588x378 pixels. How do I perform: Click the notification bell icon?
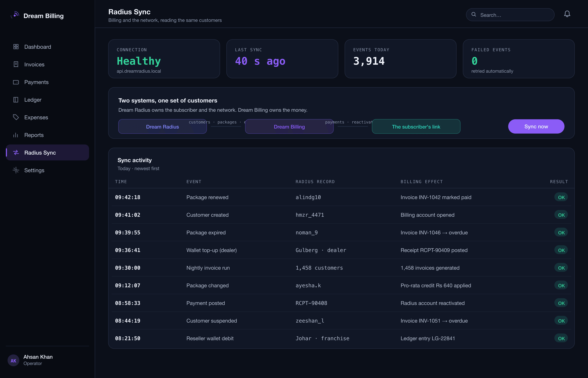point(567,14)
